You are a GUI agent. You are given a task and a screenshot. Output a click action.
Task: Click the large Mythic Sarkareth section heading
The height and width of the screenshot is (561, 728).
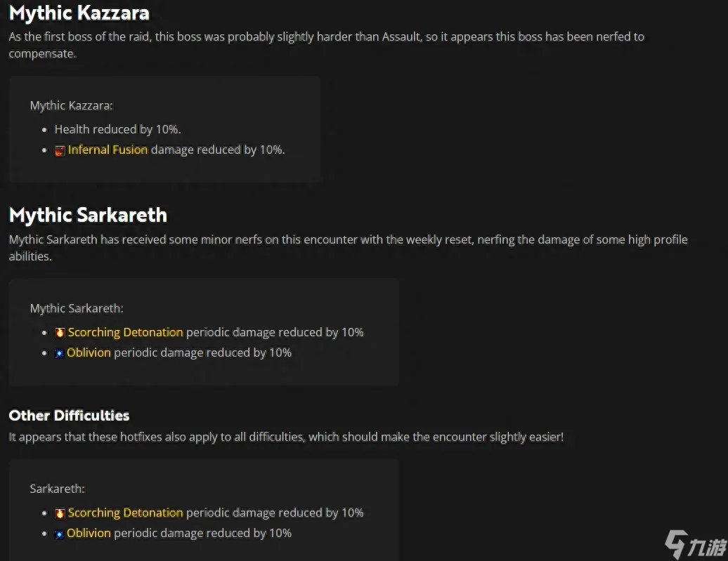point(88,215)
